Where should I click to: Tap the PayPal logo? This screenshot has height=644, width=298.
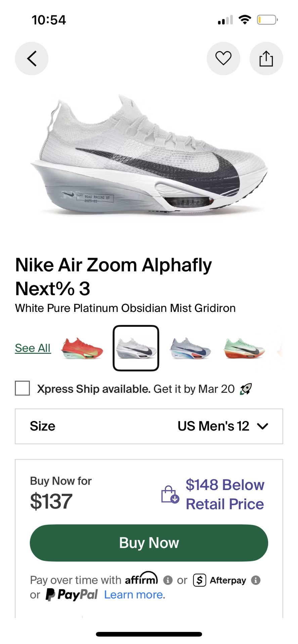point(72,595)
